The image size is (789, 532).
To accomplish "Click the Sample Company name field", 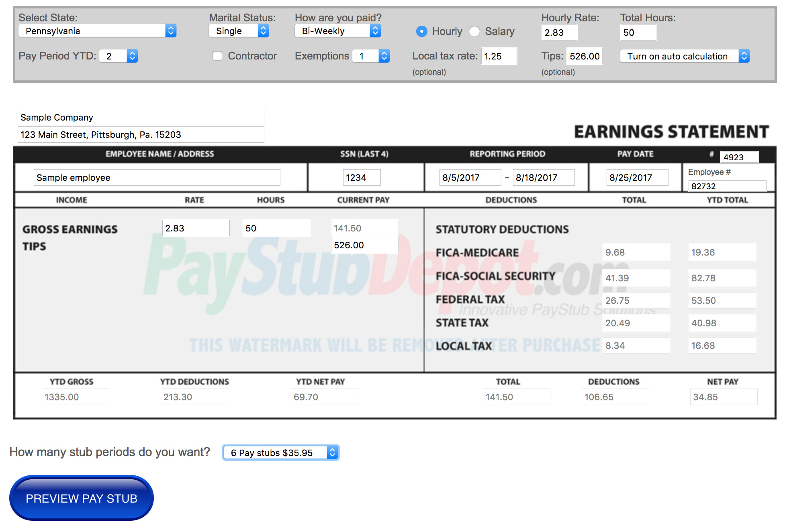I will (x=141, y=117).
